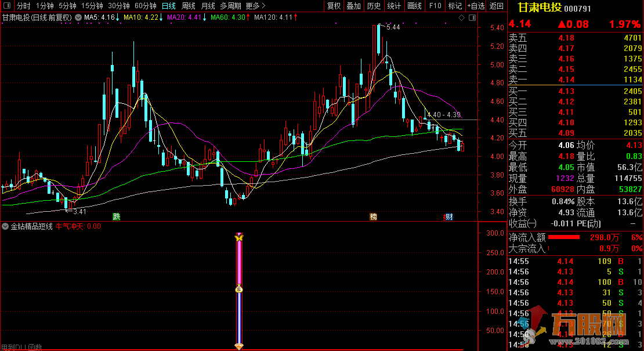The height and width of the screenshot is (351, 644).
Task: Click the 5.40 price axis label
Action: 497,27
